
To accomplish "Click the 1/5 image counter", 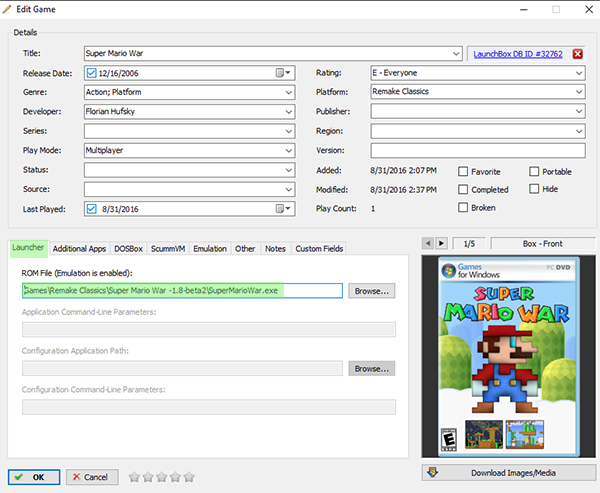I will tap(469, 243).
